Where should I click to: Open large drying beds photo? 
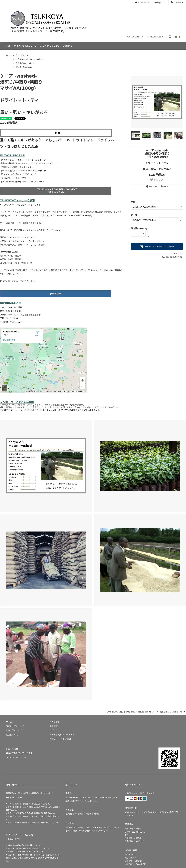tap(140, 560)
